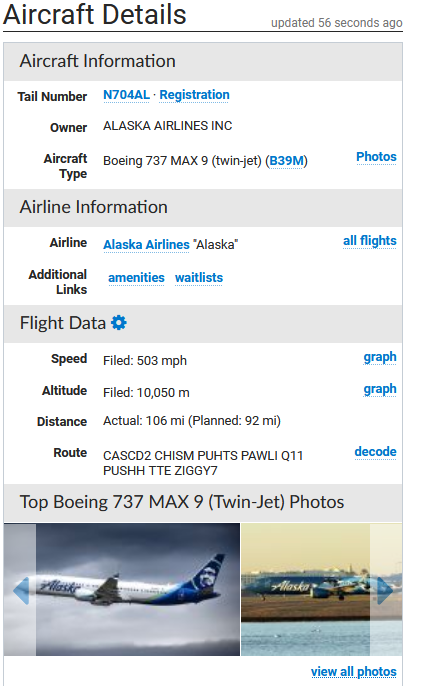Open the amenities link

coord(136,278)
